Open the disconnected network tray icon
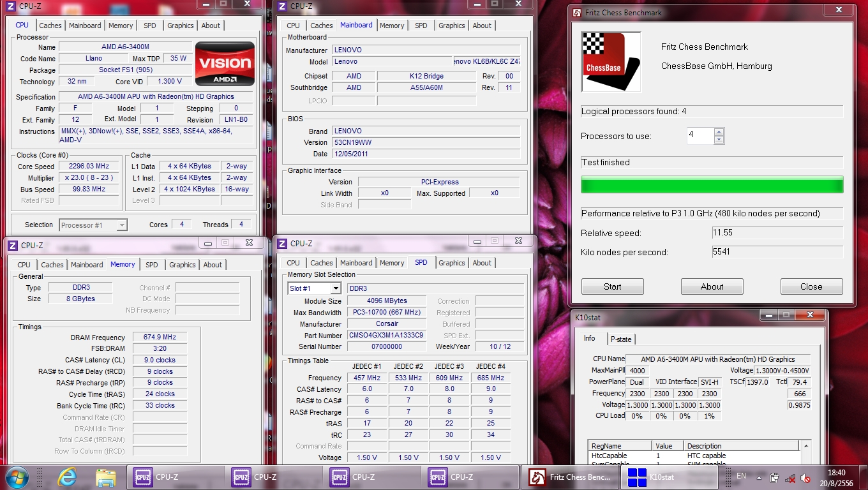Screen dimensions: 868x490 tap(790, 477)
